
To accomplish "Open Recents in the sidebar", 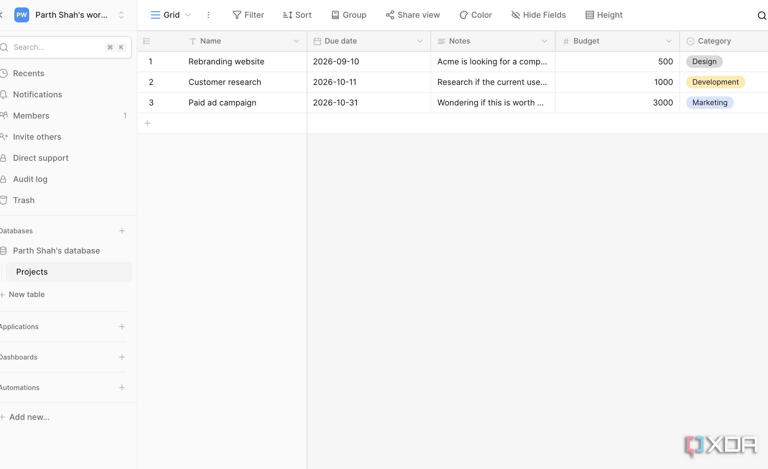I will tap(28, 73).
